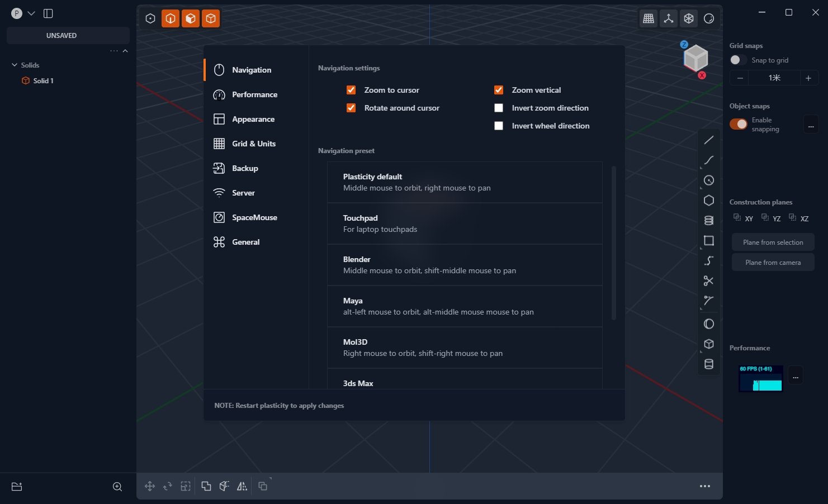This screenshot has height=504, width=828.
Task: Toggle the first orange selection mode icon
Action: pyautogui.click(x=171, y=18)
